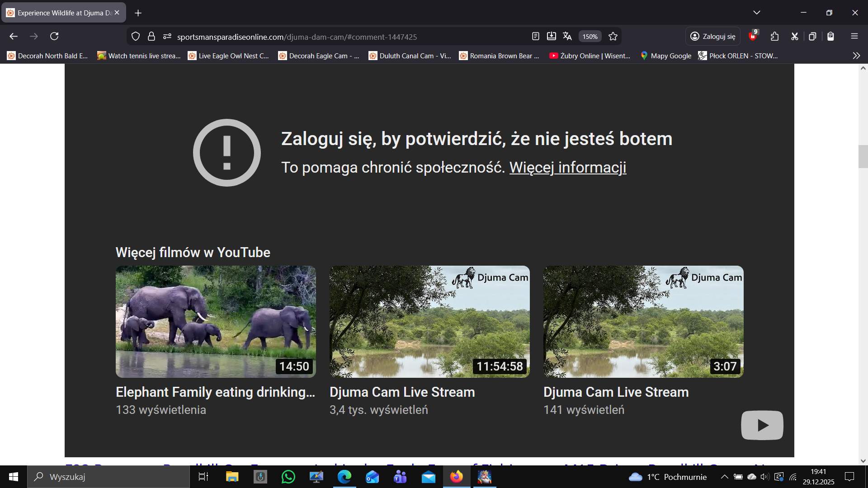Open Wi-Fi network settings in tray
The image size is (868, 488).
pyautogui.click(x=793, y=477)
